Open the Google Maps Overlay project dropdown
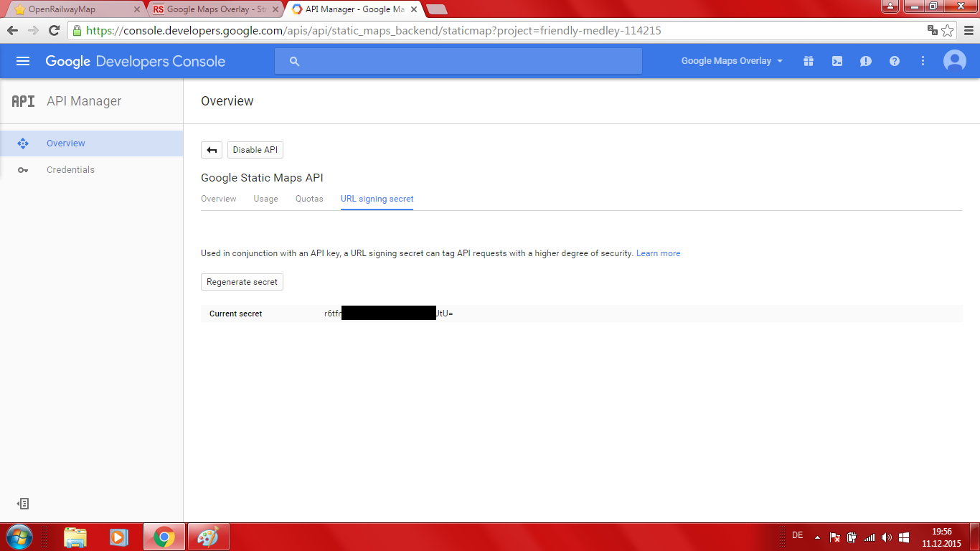 click(x=732, y=61)
